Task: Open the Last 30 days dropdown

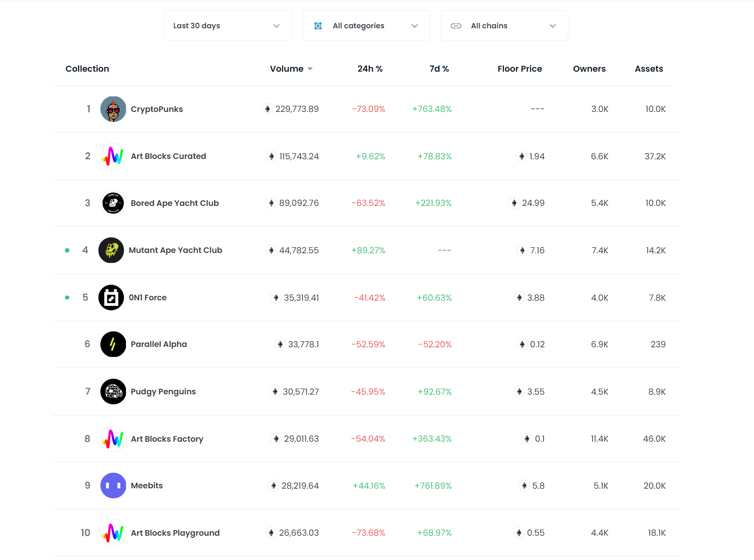Action: click(x=228, y=26)
